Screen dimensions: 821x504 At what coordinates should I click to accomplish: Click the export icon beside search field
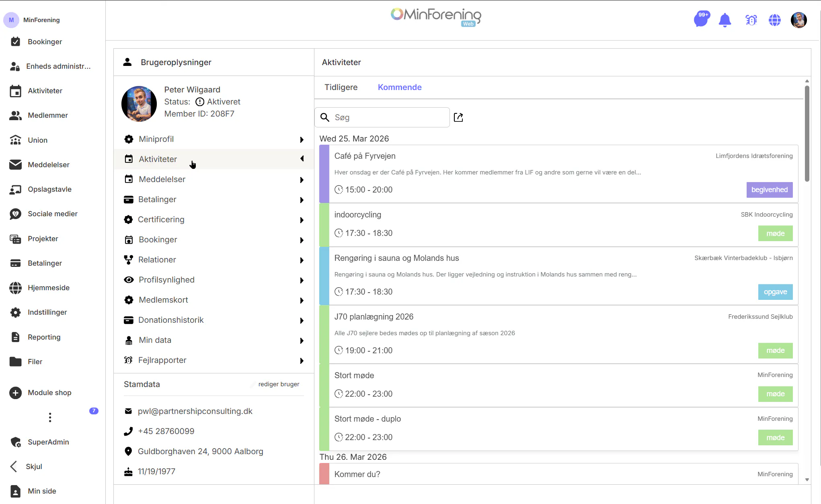coord(458,117)
